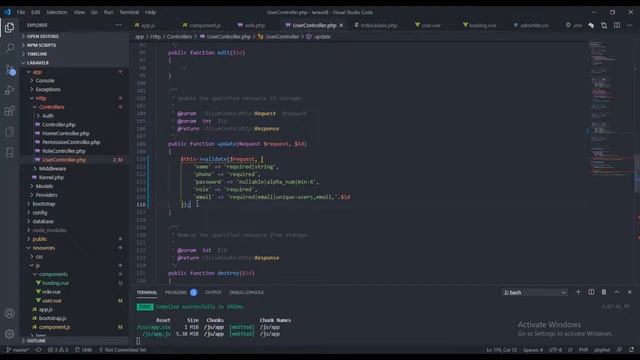Kill terminal with trash icon
640x360 pixels.
point(604,292)
